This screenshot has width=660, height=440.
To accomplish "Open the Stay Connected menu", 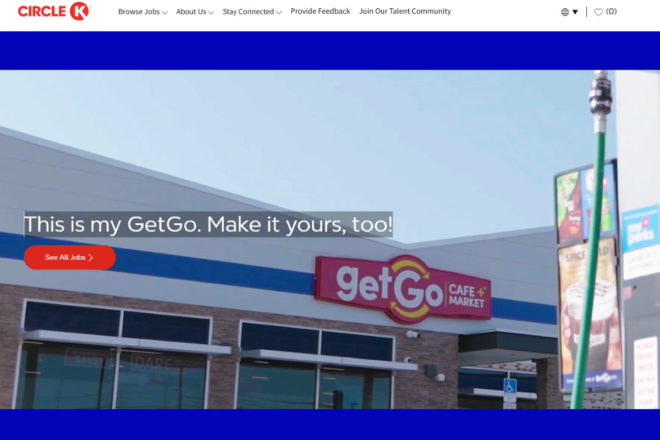I will click(x=252, y=12).
